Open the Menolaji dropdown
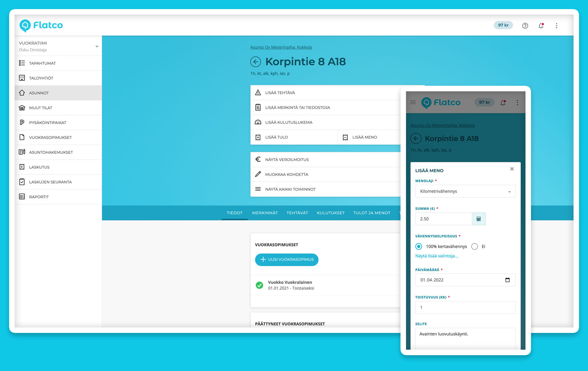Image resolution: width=588 pixels, height=371 pixels. [x=465, y=191]
